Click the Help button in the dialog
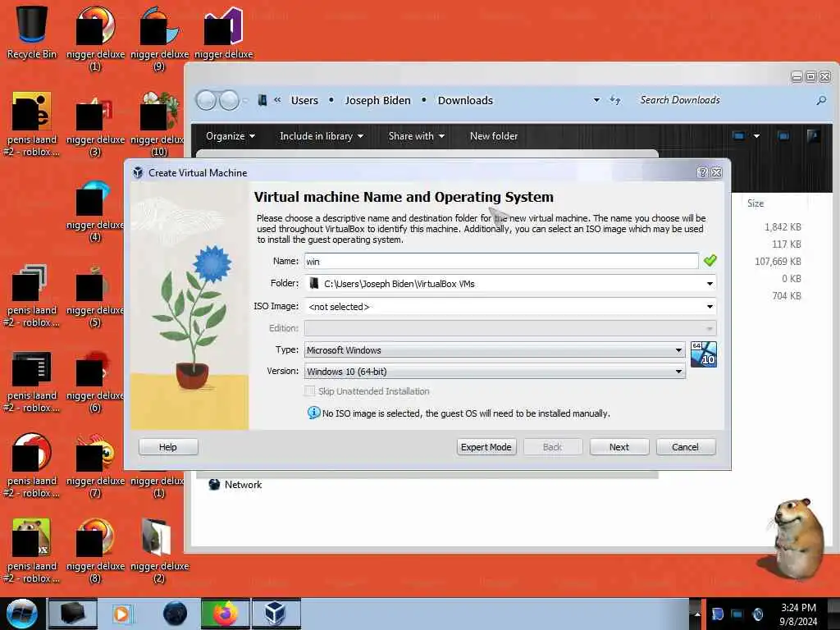 click(x=168, y=447)
